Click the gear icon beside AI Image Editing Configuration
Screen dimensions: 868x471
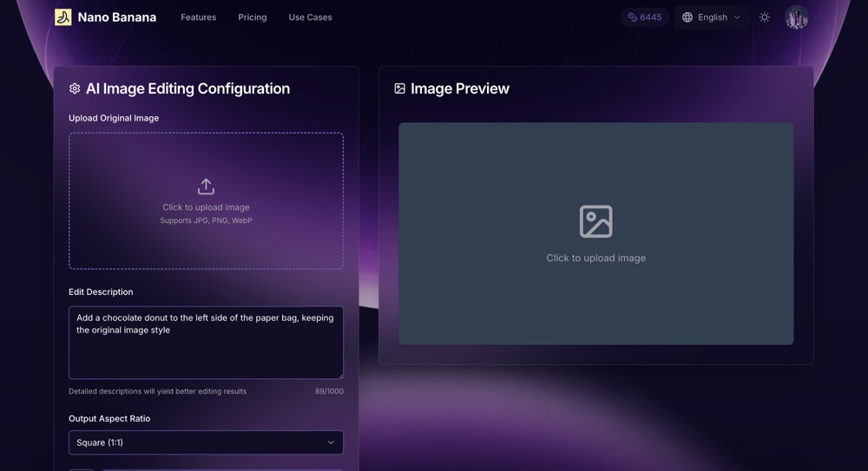coord(75,88)
